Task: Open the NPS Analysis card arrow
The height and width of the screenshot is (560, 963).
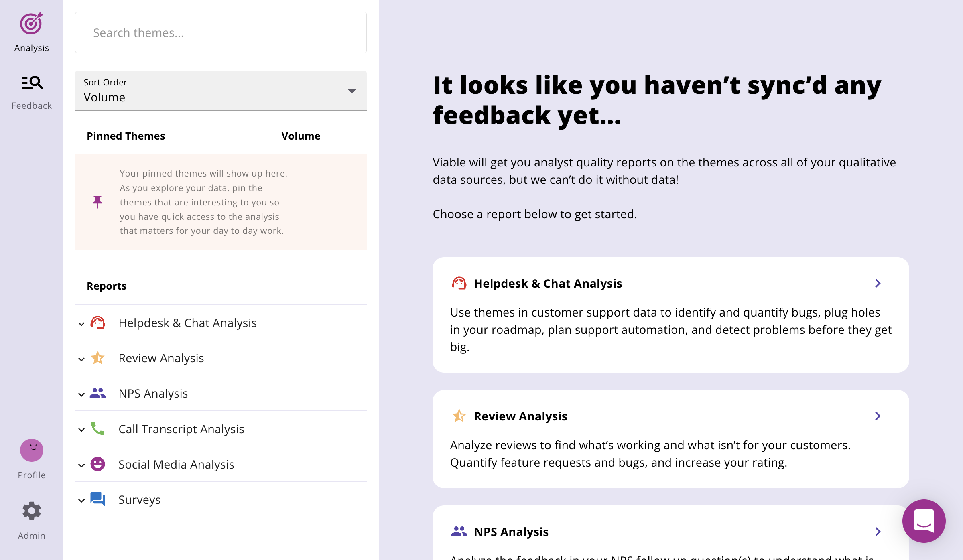Action: (878, 532)
